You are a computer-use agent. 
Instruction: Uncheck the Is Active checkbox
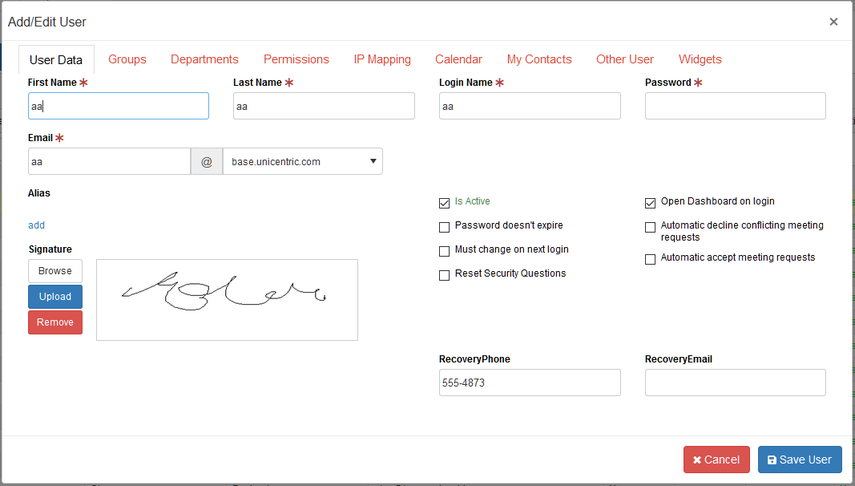pyautogui.click(x=444, y=203)
